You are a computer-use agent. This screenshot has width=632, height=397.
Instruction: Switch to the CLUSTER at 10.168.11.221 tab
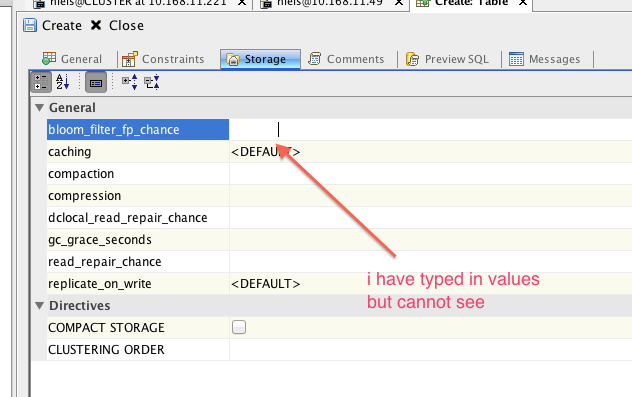tap(140, 3)
